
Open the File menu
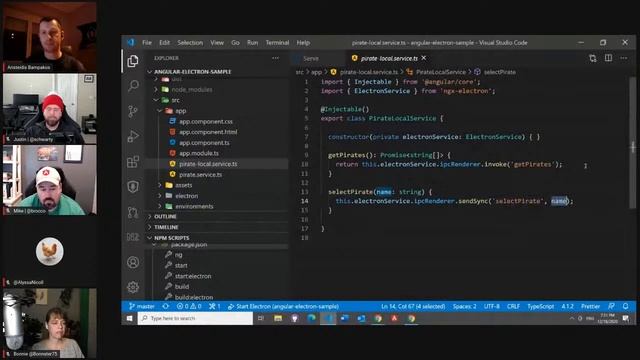(147, 42)
